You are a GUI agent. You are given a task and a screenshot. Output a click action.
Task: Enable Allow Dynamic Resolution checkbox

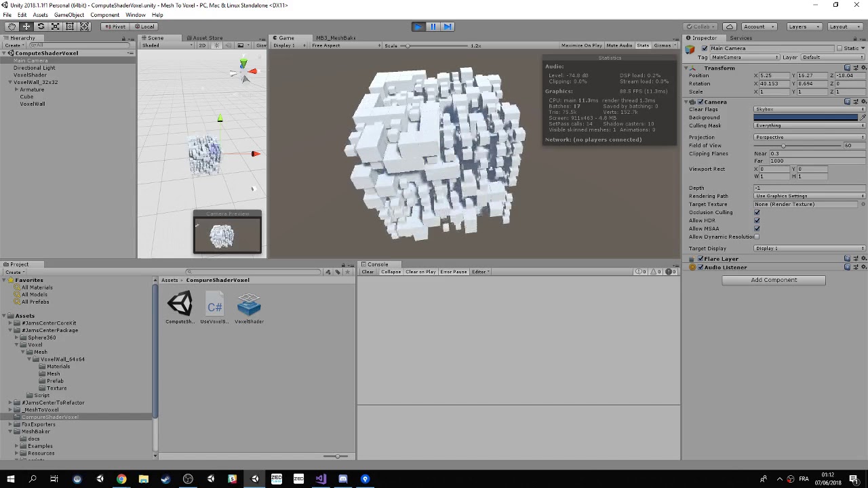coord(757,237)
